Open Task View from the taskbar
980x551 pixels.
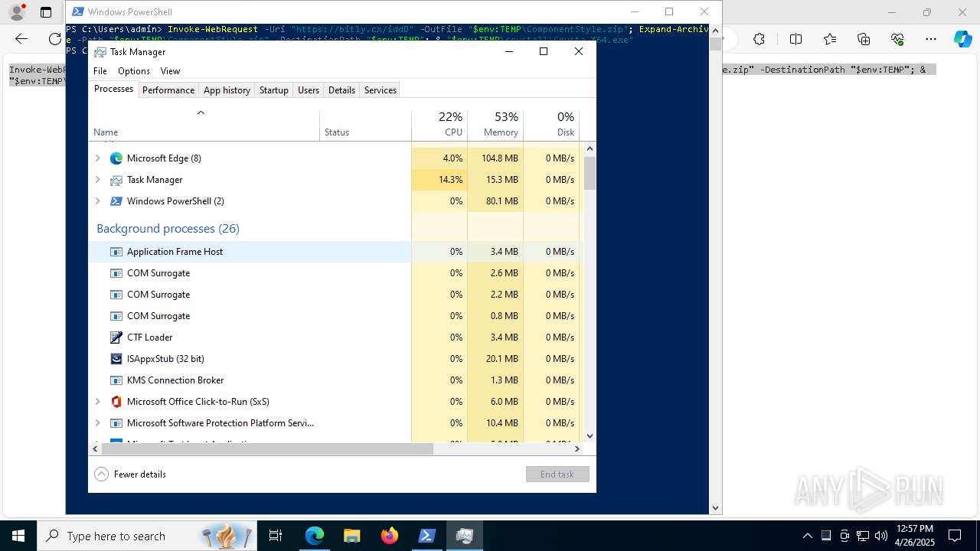tap(276, 536)
